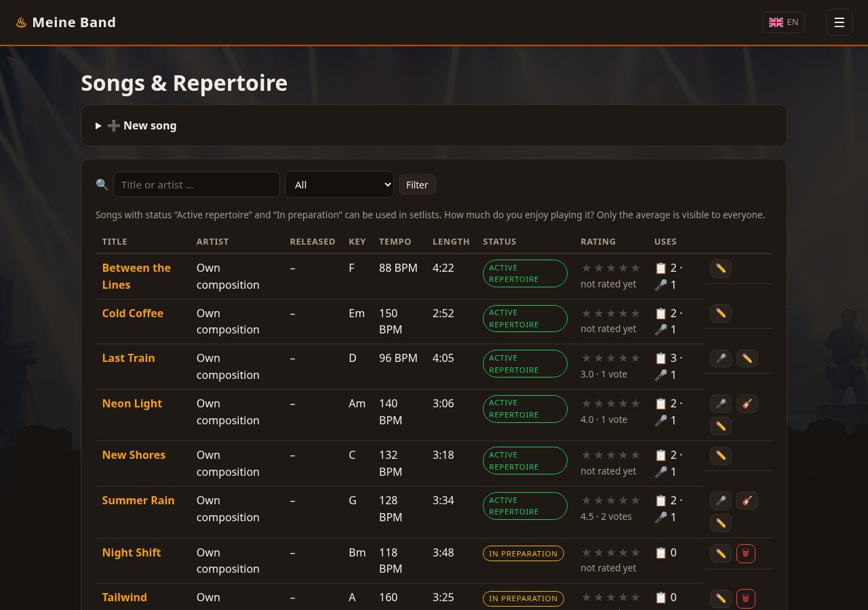
Task: Go to Meine Band home logo
Action: pyautogui.click(x=66, y=22)
